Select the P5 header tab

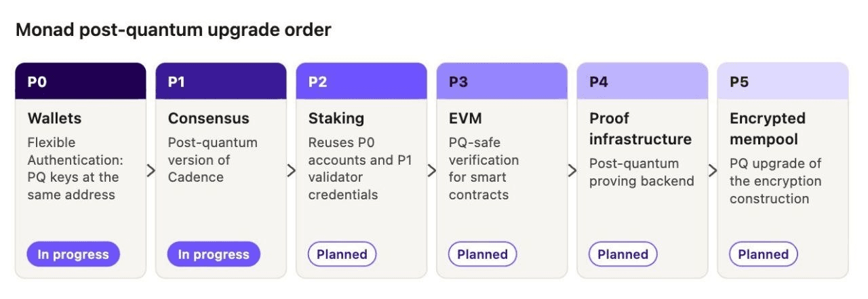point(783,81)
